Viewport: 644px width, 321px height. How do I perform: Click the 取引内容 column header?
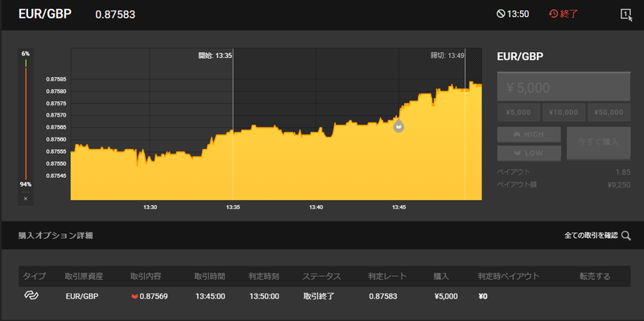[x=146, y=276]
